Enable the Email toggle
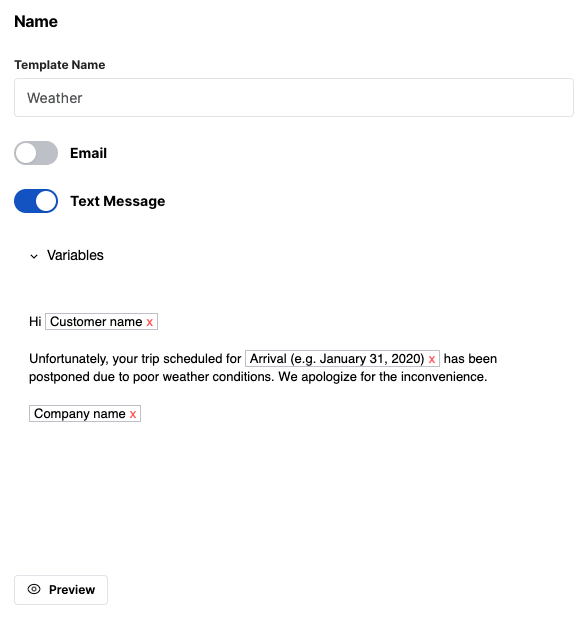Image resolution: width=585 pixels, height=617 pixels. [x=36, y=153]
